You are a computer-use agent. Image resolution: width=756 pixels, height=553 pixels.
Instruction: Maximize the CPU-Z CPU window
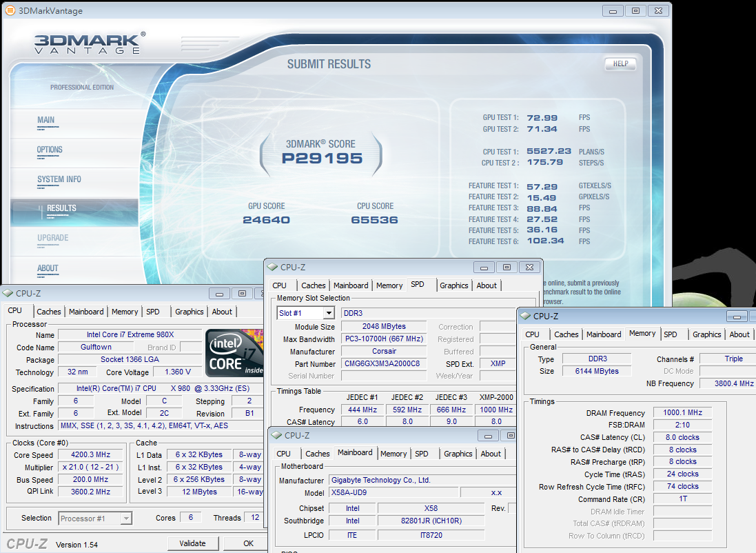point(242,293)
